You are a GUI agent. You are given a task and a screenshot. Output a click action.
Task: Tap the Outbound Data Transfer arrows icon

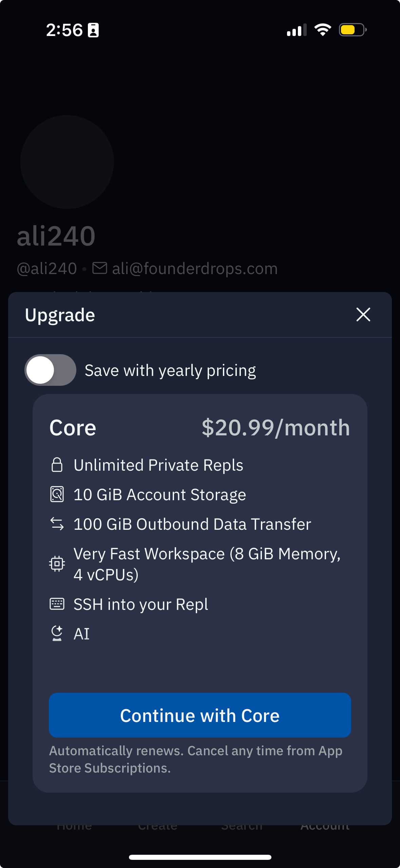click(57, 524)
